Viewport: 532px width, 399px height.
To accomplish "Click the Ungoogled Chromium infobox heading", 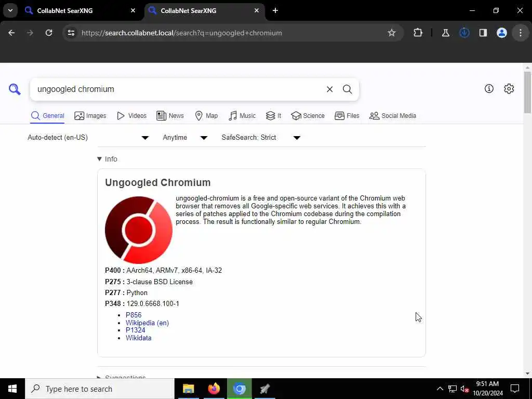I will pyautogui.click(x=158, y=182).
